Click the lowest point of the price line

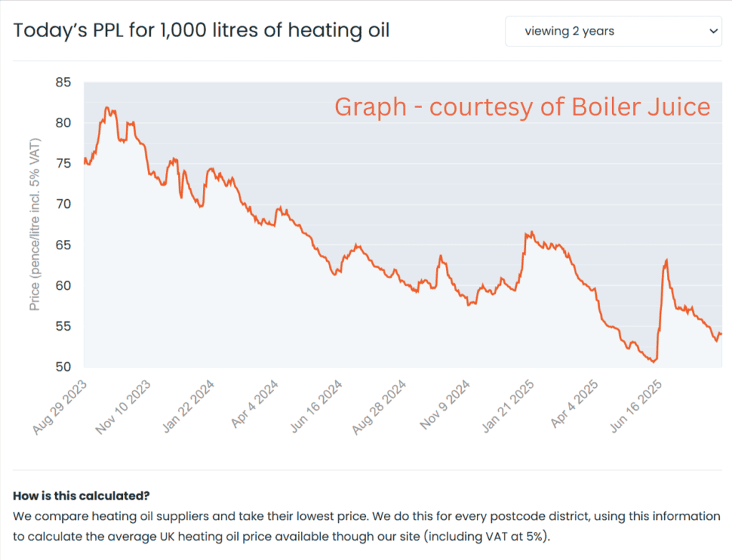[x=655, y=363]
